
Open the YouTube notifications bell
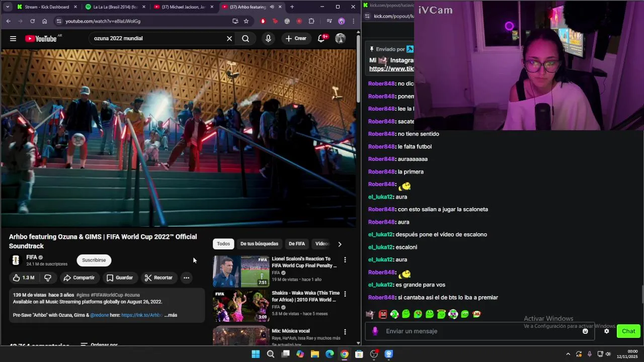321,39
